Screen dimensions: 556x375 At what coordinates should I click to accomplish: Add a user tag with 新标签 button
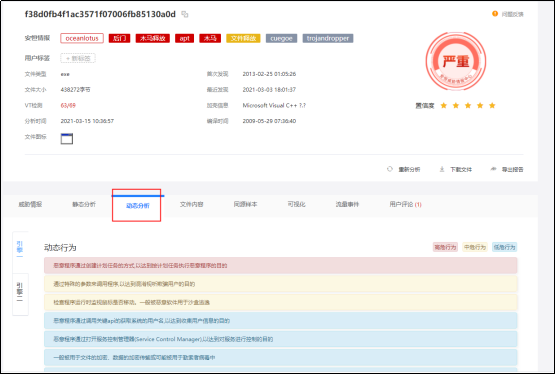pos(78,58)
